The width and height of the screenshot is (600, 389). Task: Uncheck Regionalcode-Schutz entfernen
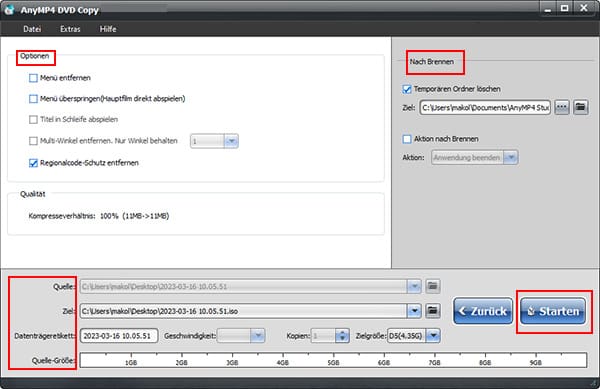click(33, 163)
